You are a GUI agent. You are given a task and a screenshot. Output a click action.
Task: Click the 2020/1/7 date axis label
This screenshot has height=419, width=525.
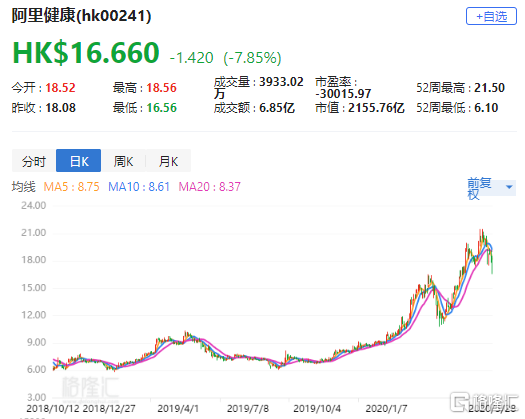click(386, 409)
